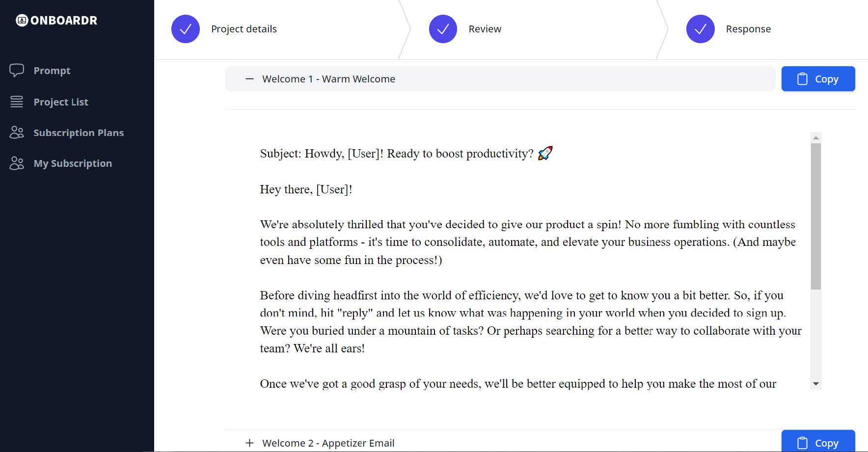
Task: Select the Response step label
Action: pyautogui.click(x=748, y=29)
